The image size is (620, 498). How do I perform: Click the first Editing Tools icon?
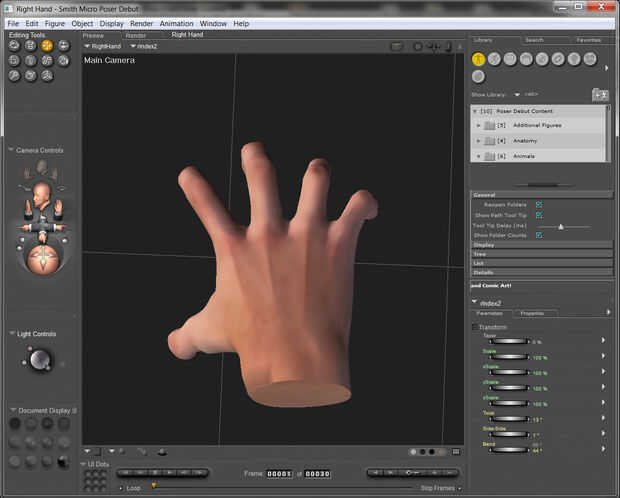point(14,45)
